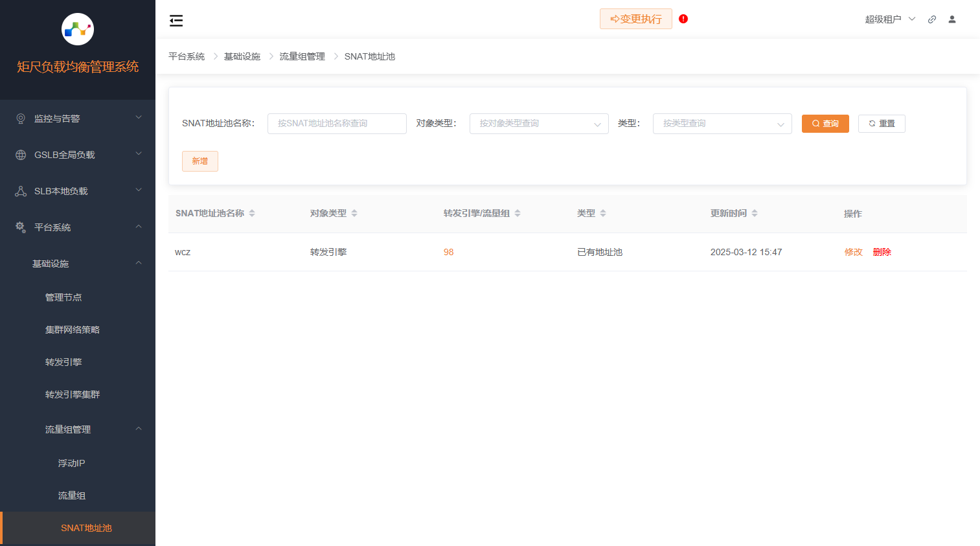This screenshot has width=980, height=546.
Task: Open the user profile icon
Action: click(x=952, y=19)
